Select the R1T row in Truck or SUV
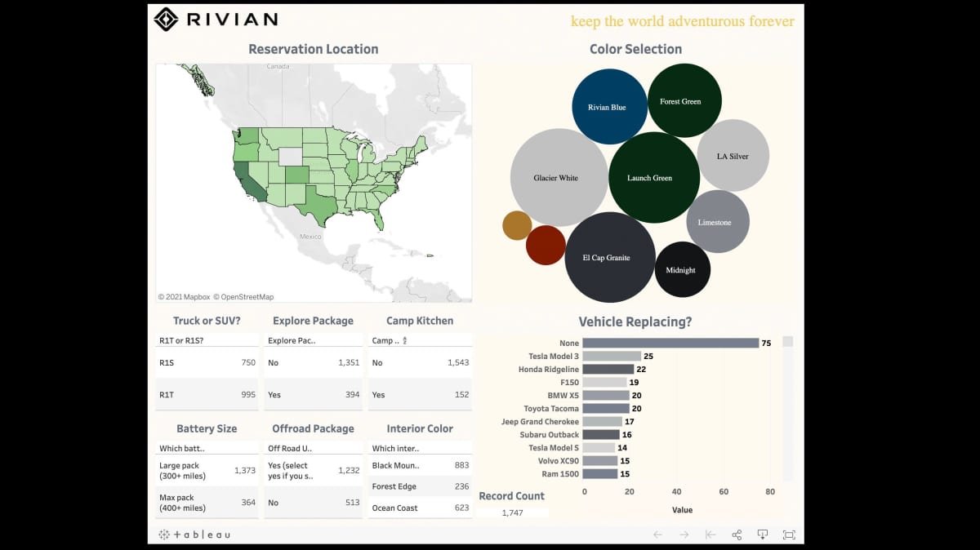The height and width of the screenshot is (550, 980). pyautogui.click(x=207, y=394)
